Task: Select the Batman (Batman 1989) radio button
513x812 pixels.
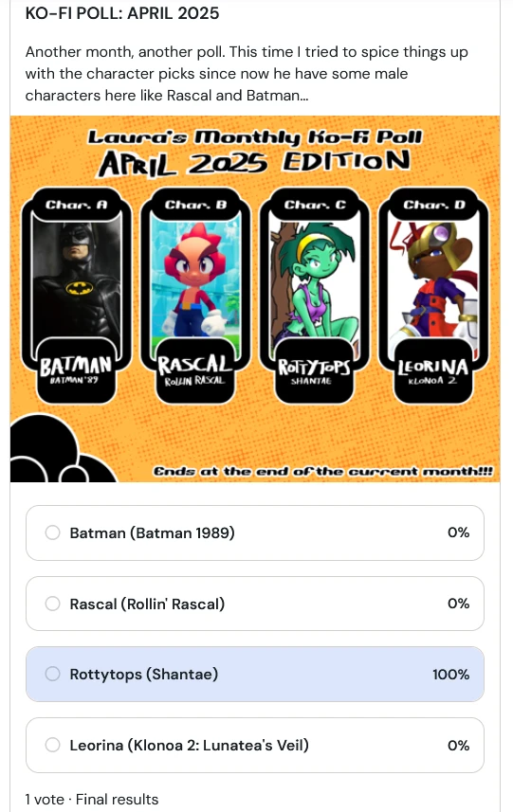Action: click(x=52, y=532)
